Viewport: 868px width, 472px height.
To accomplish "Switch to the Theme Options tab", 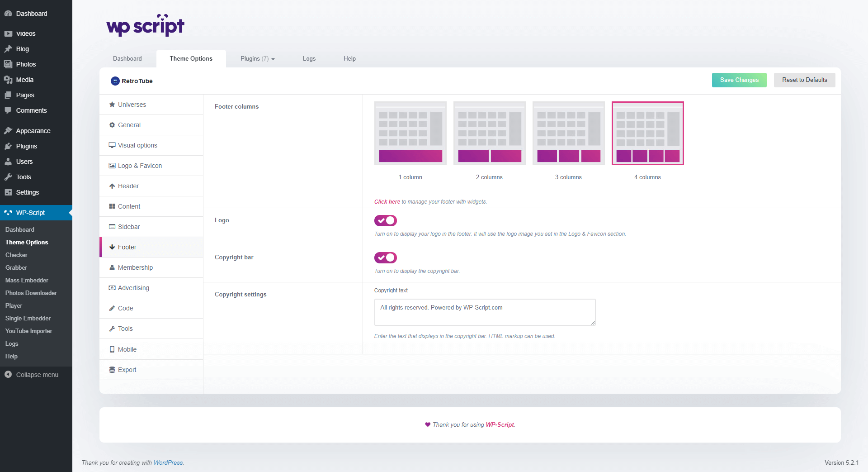I will point(191,59).
